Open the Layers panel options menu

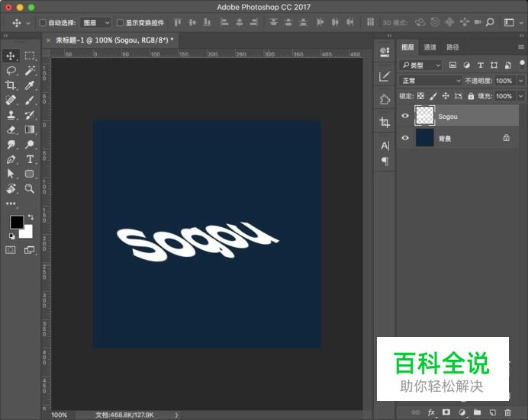pyautogui.click(x=521, y=47)
